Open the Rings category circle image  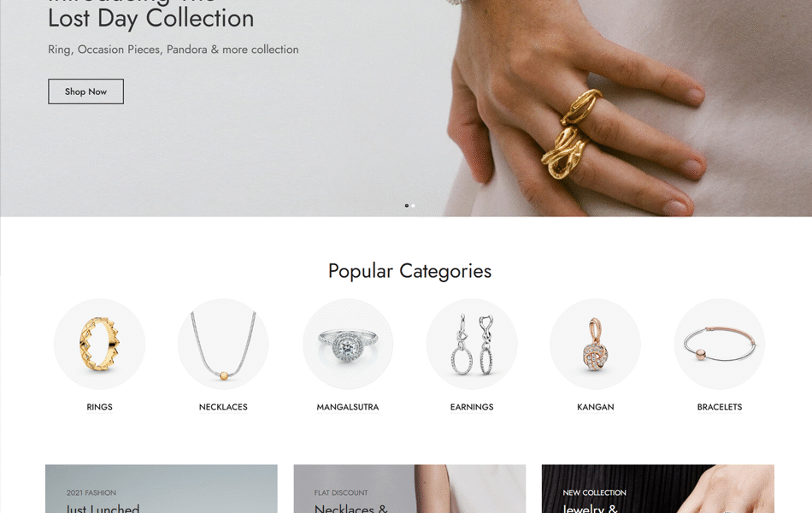pyautogui.click(x=99, y=344)
